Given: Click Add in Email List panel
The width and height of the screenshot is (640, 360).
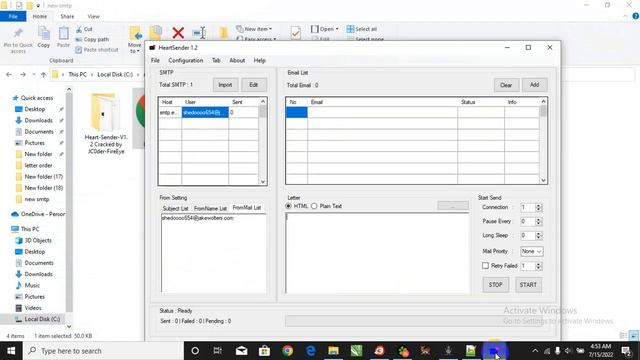Looking at the screenshot, I should [534, 85].
